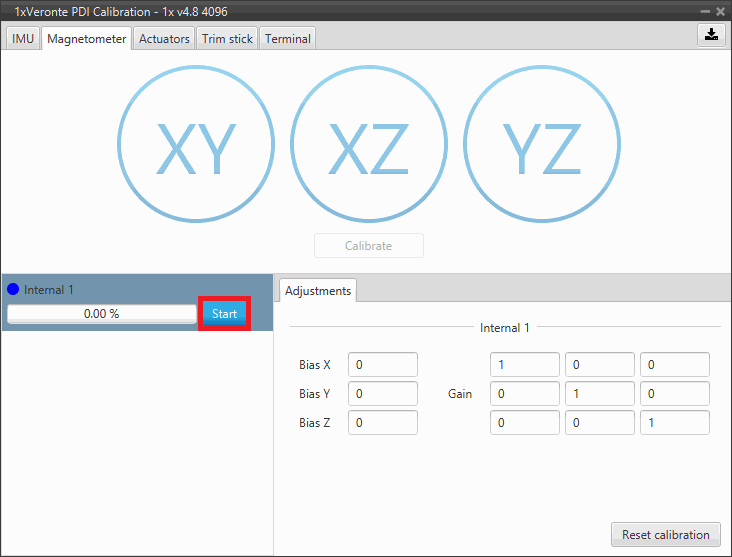Select the XY plane circle

196,148
